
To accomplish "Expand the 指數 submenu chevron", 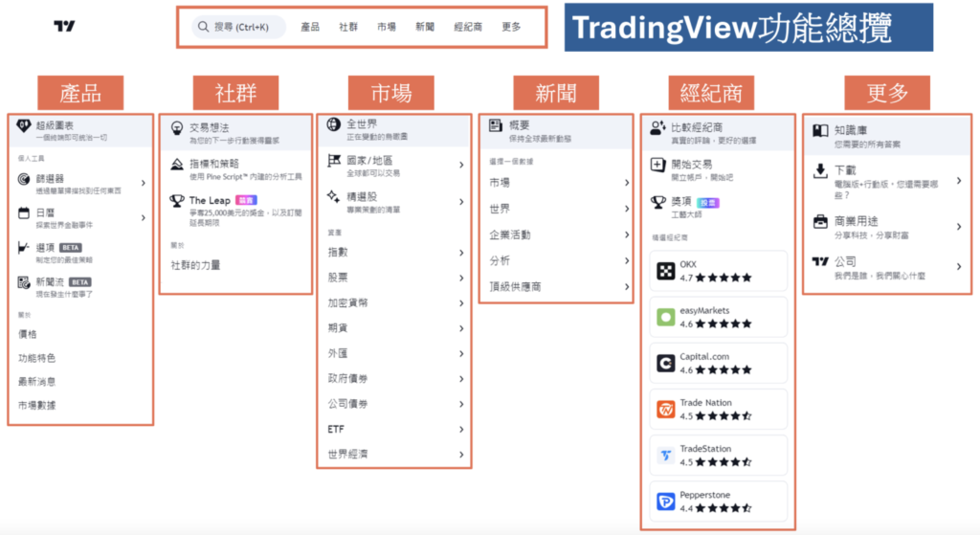I will (x=461, y=253).
